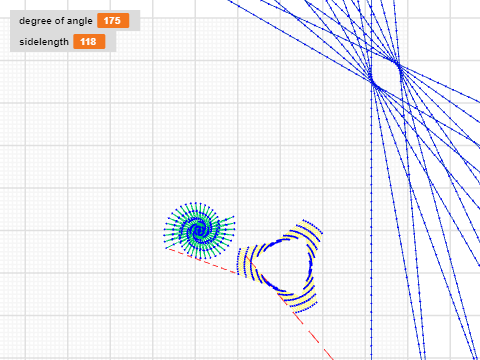Click the 'degree of angle' label text
Viewport: 480px width, 360px height.
[56, 21]
